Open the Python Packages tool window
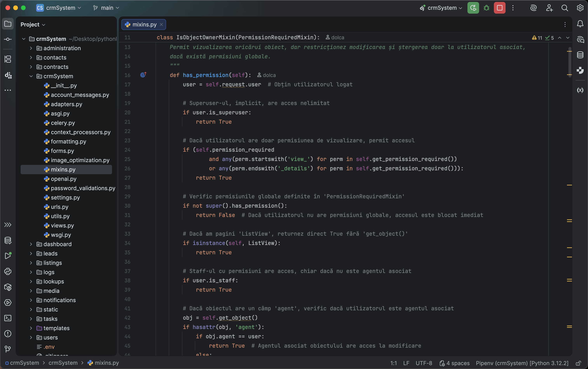The width and height of the screenshot is (588, 369). click(x=8, y=287)
